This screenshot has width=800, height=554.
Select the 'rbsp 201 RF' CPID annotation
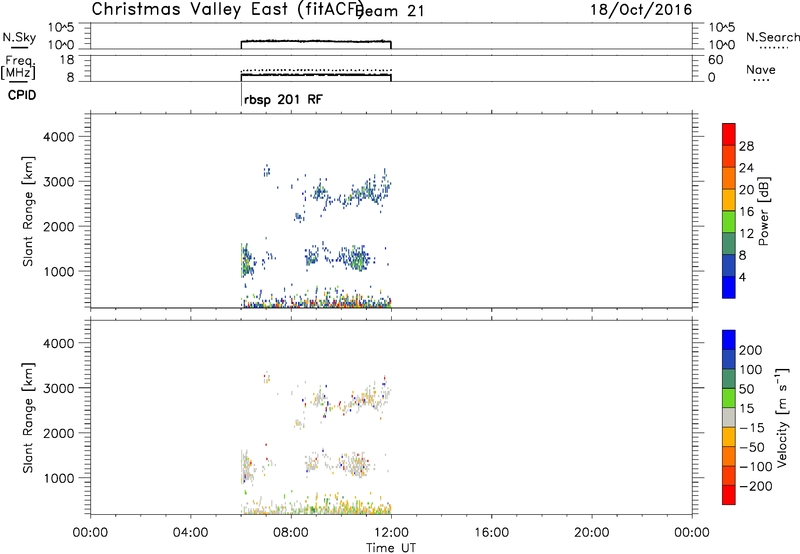pos(283,99)
